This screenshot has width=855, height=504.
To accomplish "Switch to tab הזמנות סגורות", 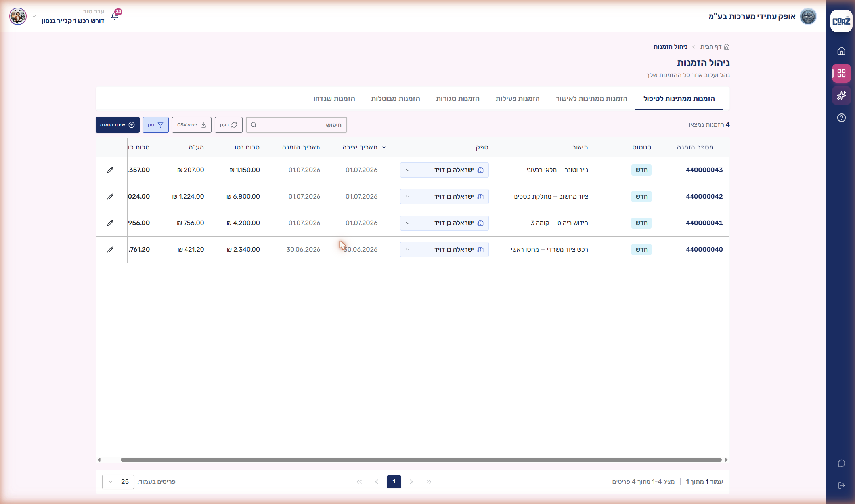I will [x=458, y=99].
